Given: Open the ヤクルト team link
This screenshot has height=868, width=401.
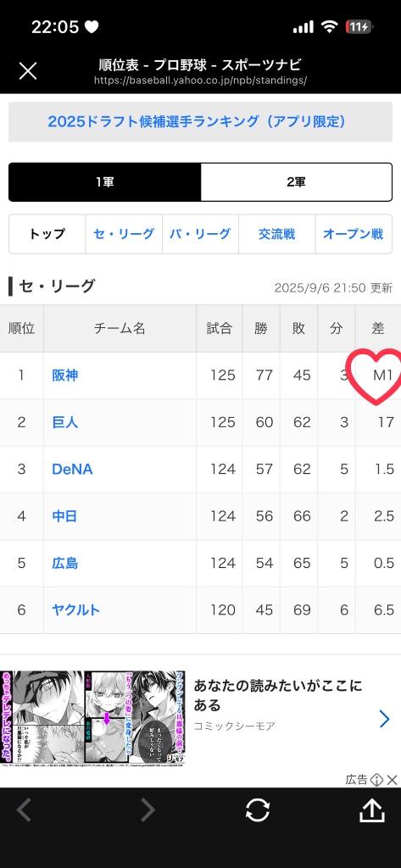Looking at the screenshot, I should click(x=76, y=610).
